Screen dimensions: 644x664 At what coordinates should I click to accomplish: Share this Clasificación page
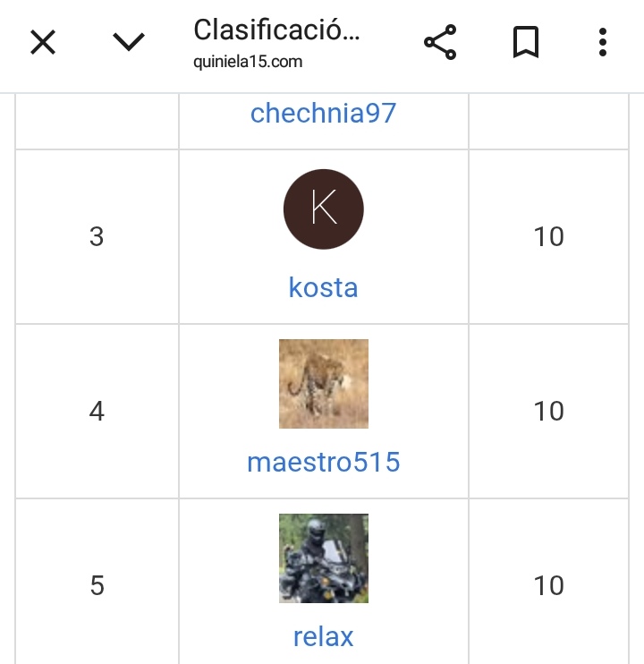[x=440, y=42]
